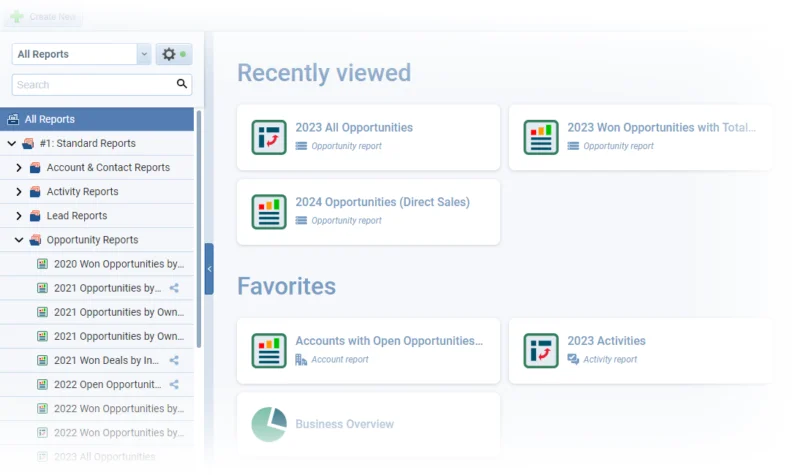Click the share icon beside 2021 Won Deals

pos(174,360)
